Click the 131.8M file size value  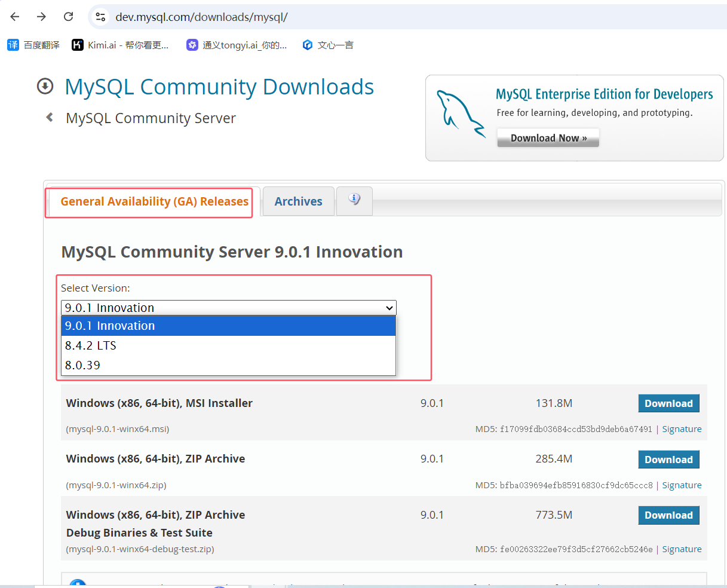coord(554,403)
